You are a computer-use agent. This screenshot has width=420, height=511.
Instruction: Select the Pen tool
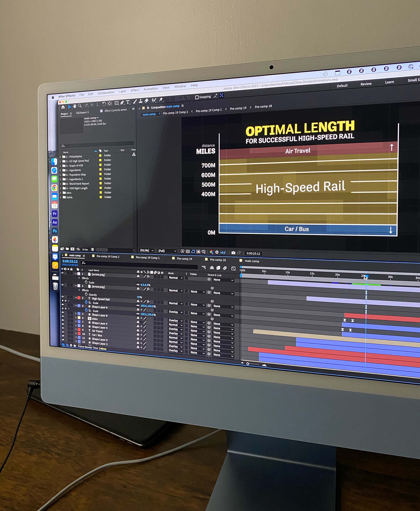pyautogui.click(x=122, y=103)
